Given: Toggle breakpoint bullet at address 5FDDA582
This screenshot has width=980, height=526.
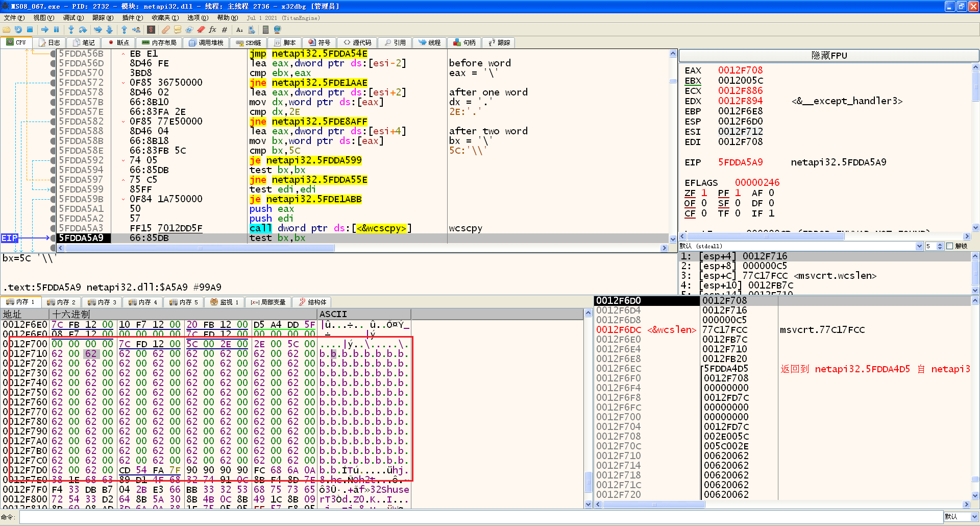Looking at the screenshot, I should (53, 122).
